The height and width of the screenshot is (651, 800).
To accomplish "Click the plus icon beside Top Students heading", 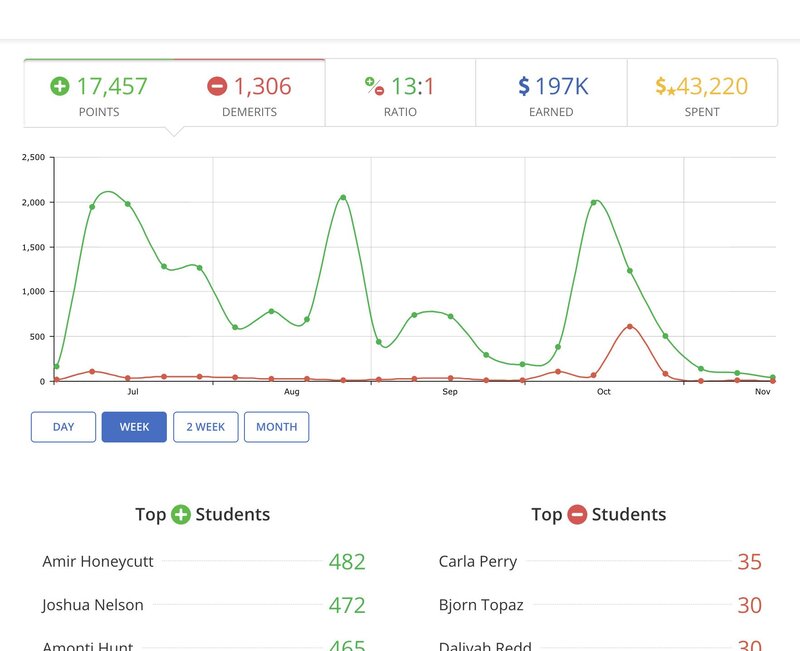I will 181,514.
